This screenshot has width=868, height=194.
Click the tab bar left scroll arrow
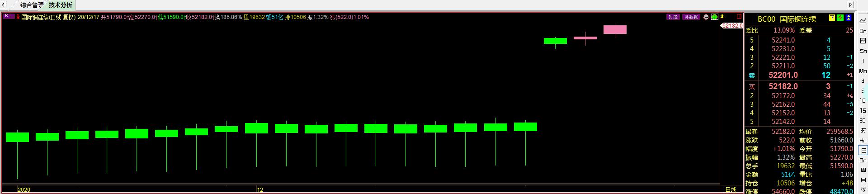click(4, 5)
